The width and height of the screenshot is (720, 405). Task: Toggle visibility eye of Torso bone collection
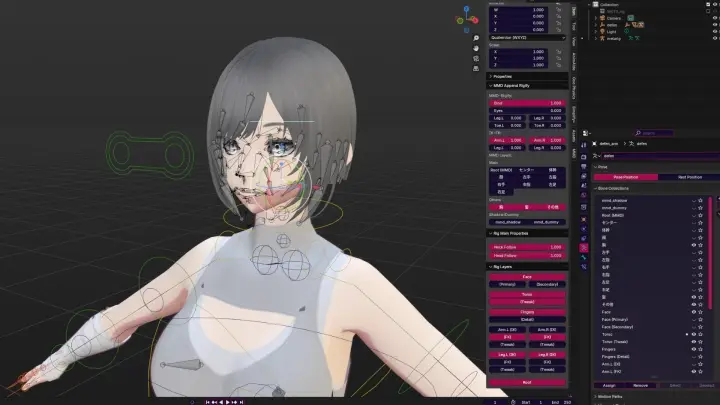tap(694, 334)
